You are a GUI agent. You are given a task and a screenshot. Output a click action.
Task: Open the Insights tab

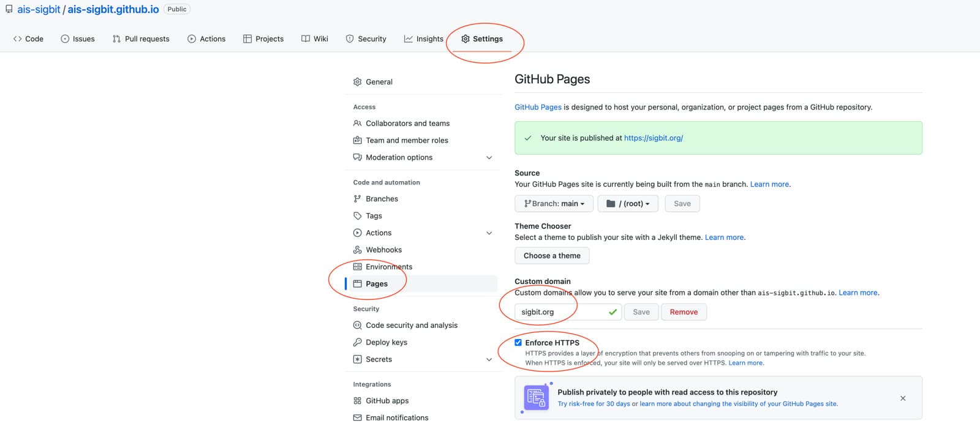coord(423,39)
